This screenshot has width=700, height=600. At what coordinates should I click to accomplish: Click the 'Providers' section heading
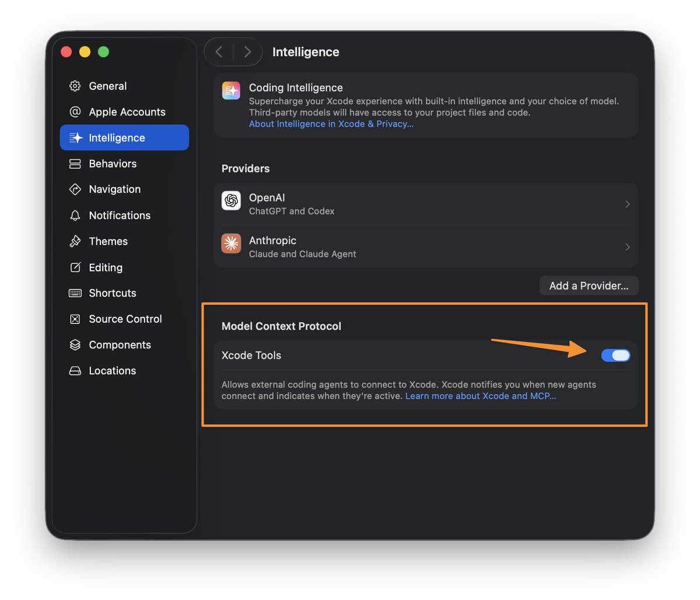pyautogui.click(x=246, y=169)
